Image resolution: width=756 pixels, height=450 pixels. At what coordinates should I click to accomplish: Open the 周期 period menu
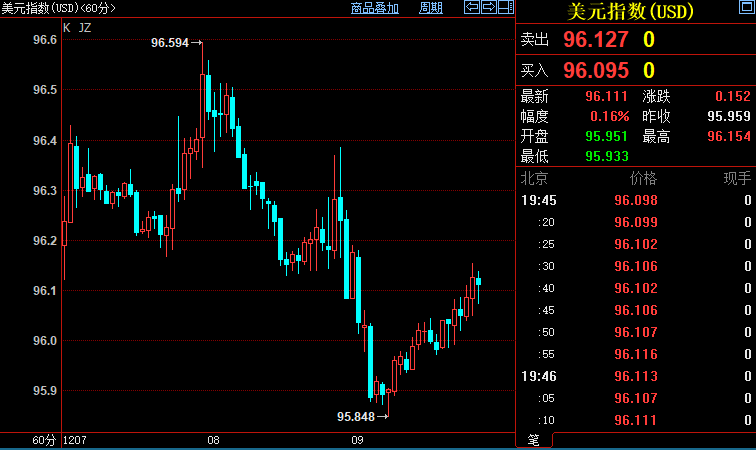click(x=431, y=8)
